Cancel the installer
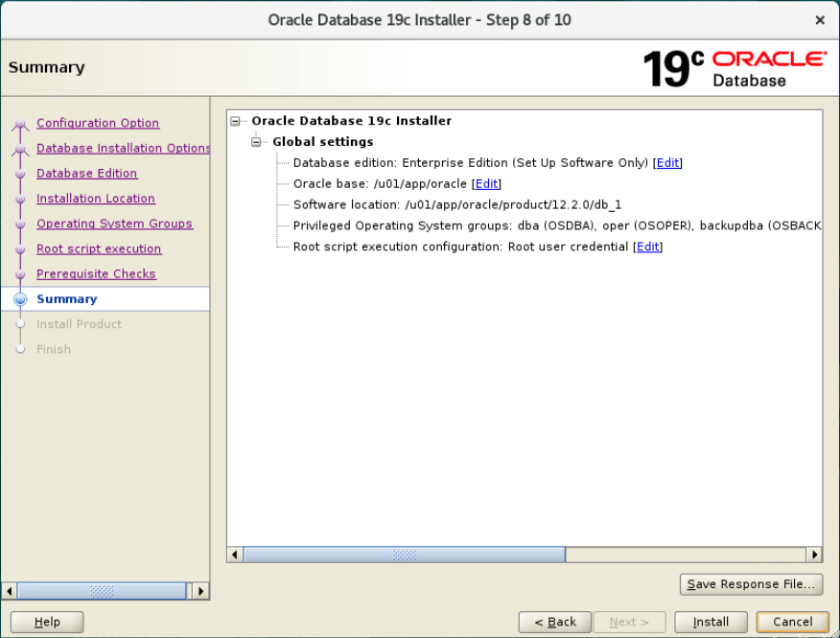The image size is (840, 638). pos(792,622)
